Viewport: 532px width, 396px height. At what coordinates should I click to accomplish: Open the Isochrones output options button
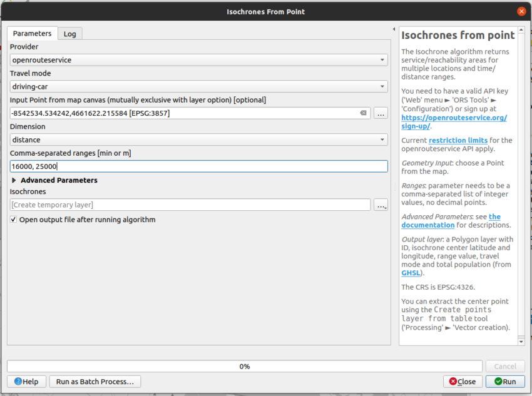coord(381,205)
